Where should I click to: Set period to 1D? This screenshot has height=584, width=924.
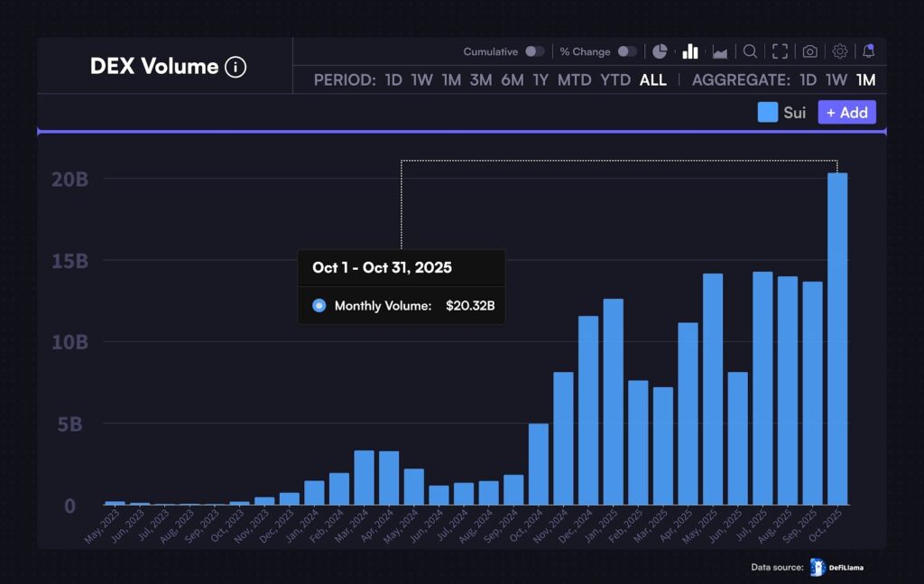(x=393, y=79)
